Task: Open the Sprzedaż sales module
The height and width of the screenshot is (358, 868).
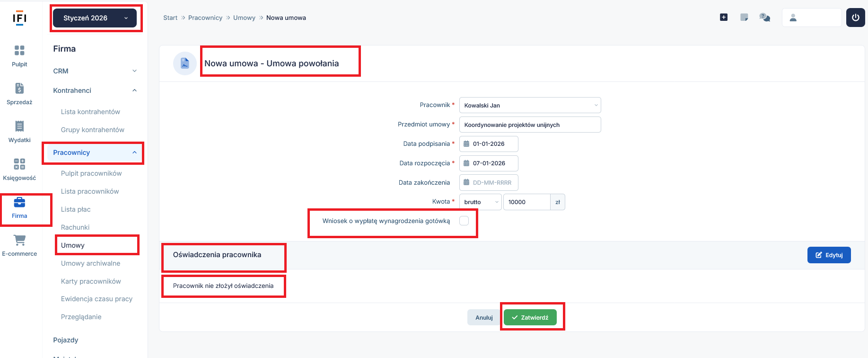Action: (x=19, y=89)
